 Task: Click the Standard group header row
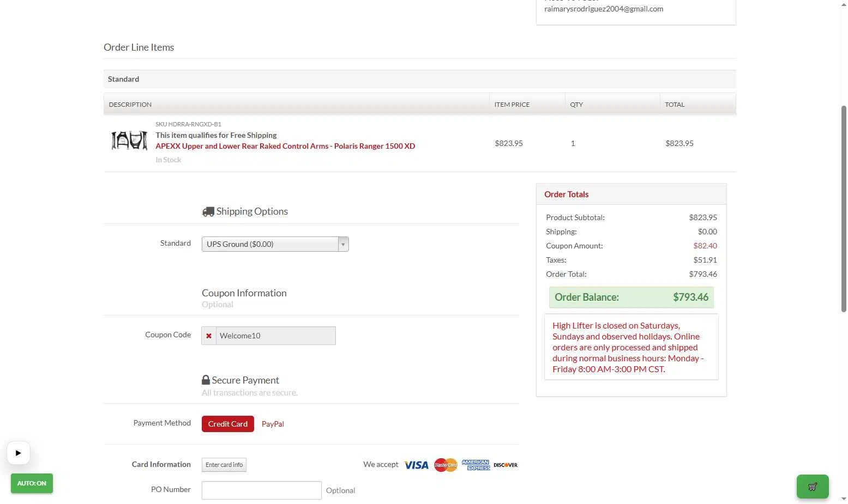point(419,79)
